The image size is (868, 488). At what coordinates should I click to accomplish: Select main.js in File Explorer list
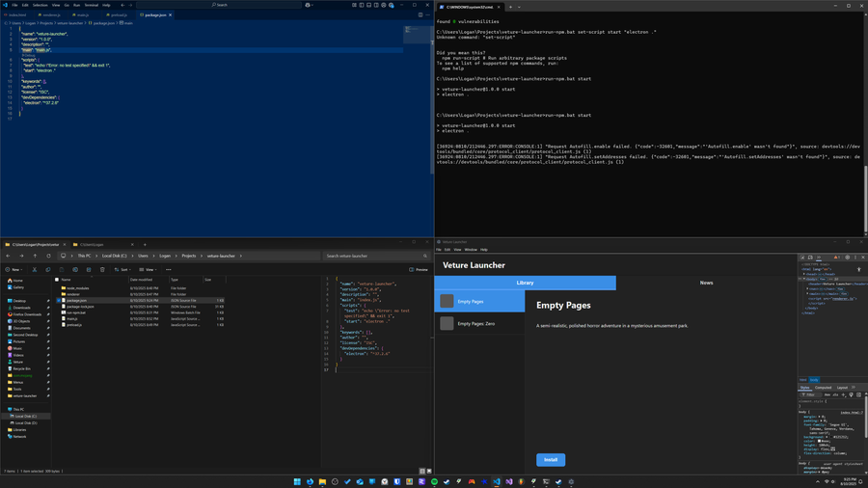(x=71, y=318)
